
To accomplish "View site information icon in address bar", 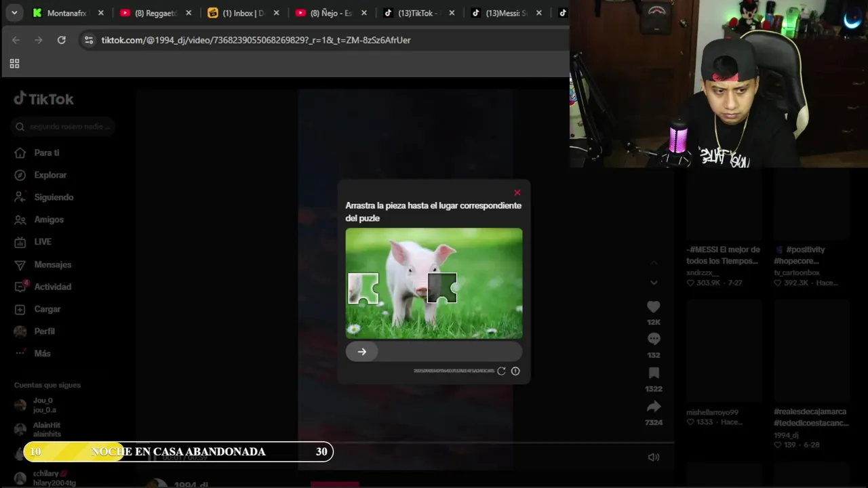I will point(88,40).
